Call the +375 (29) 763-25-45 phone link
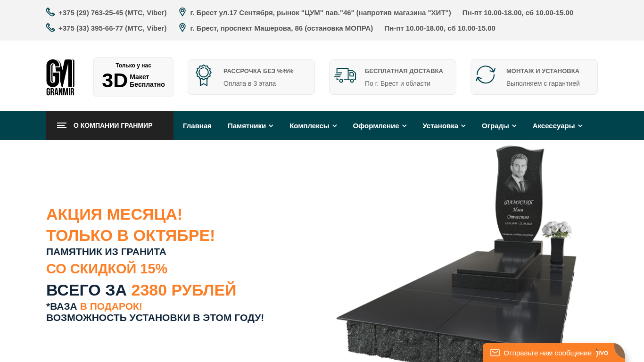 click(x=113, y=13)
